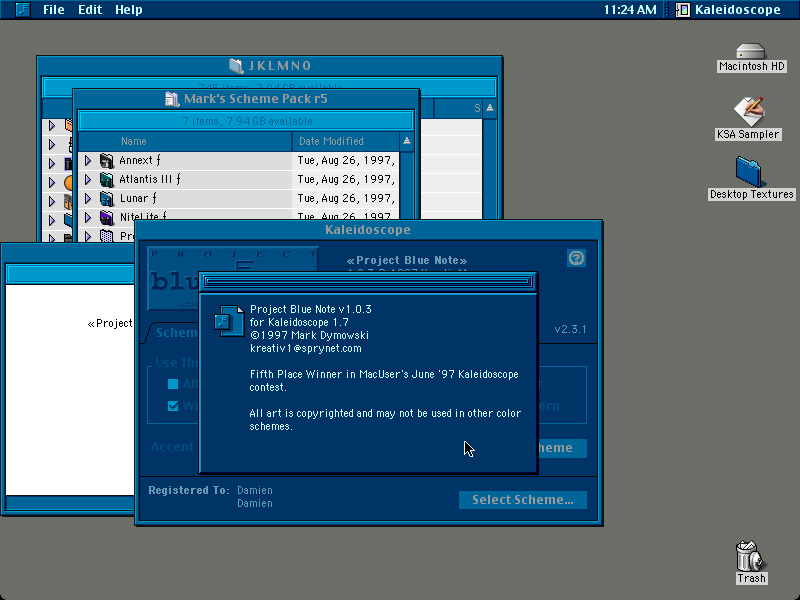Expand the Annext folder
The width and height of the screenshot is (800, 600).
pos(88,161)
